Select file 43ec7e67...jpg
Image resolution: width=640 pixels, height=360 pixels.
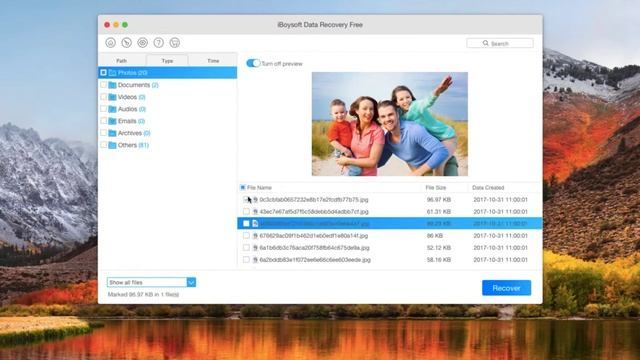(314, 211)
